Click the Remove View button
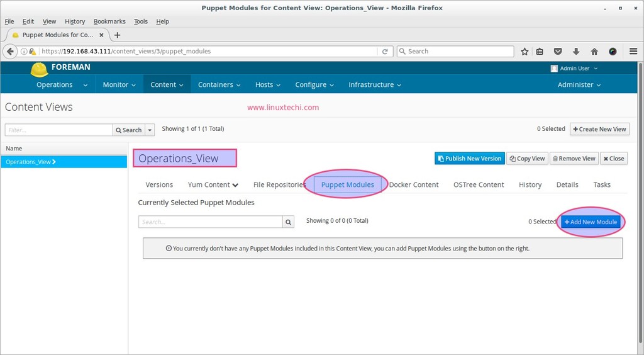The image size is (644, 355). coord(574,159)
